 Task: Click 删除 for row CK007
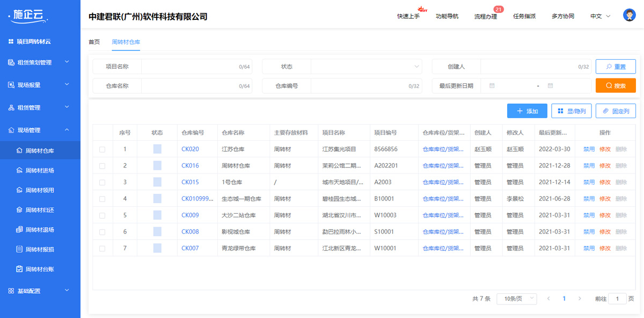point(621,249)
